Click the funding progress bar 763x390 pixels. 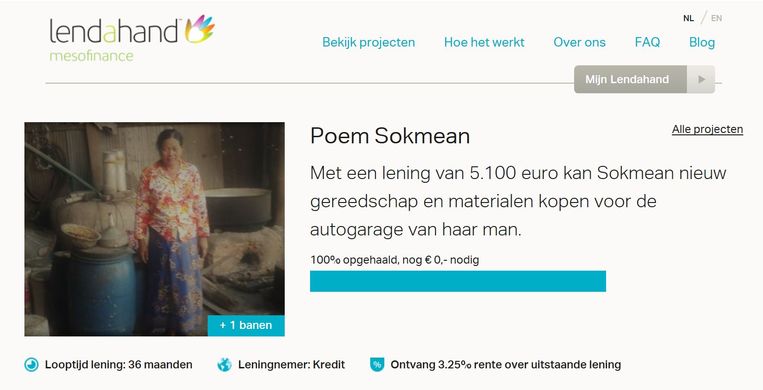click(x=458, y=281)
